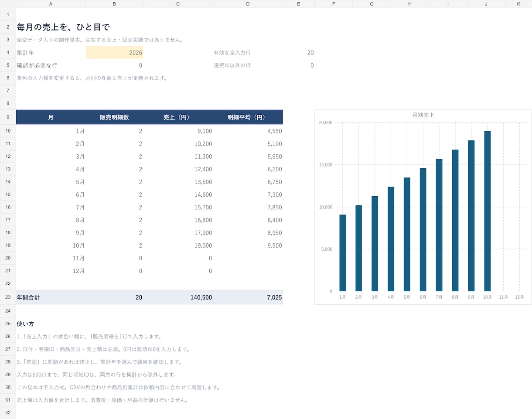Screen dimensions: 532x419
Task: Select the 売上 cell 9,100
Action: click(x=178, y=131)
